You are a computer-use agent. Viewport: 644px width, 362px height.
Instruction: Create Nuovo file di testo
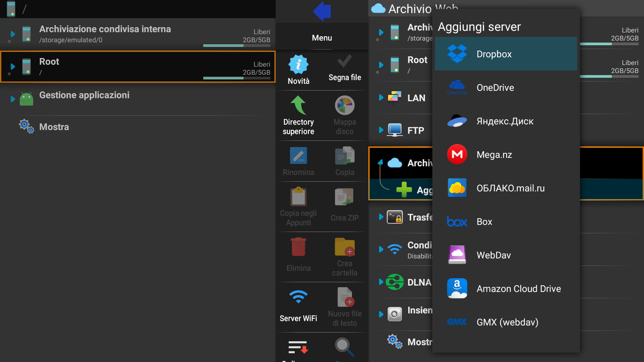click(345, 307)
